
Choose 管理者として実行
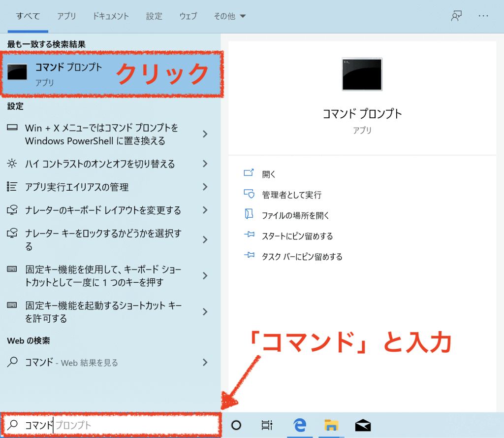click(291, 195)
